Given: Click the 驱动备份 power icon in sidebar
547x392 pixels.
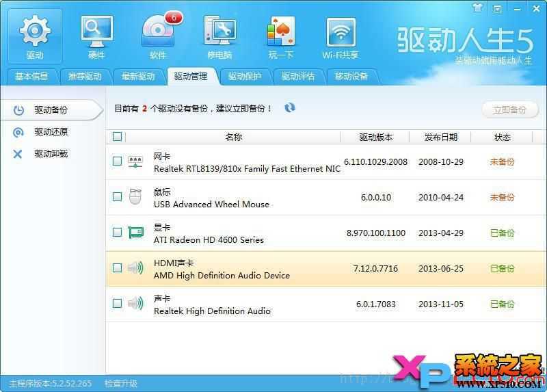Looking at the screenshot, I should pyautogui.click(x=18, y=110).
